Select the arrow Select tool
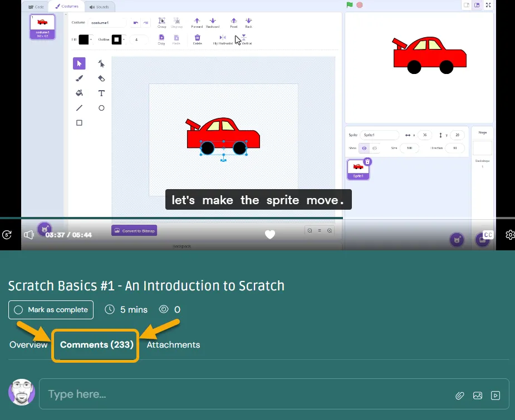Screen dimensions: 515x420 pyautogui.click(x=79, y=63)
